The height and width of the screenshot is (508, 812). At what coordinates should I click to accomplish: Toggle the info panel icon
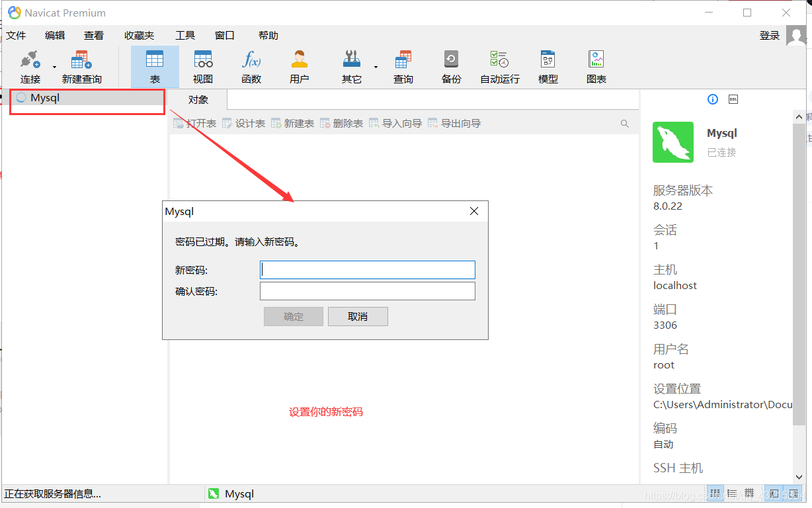coord(713,99)
